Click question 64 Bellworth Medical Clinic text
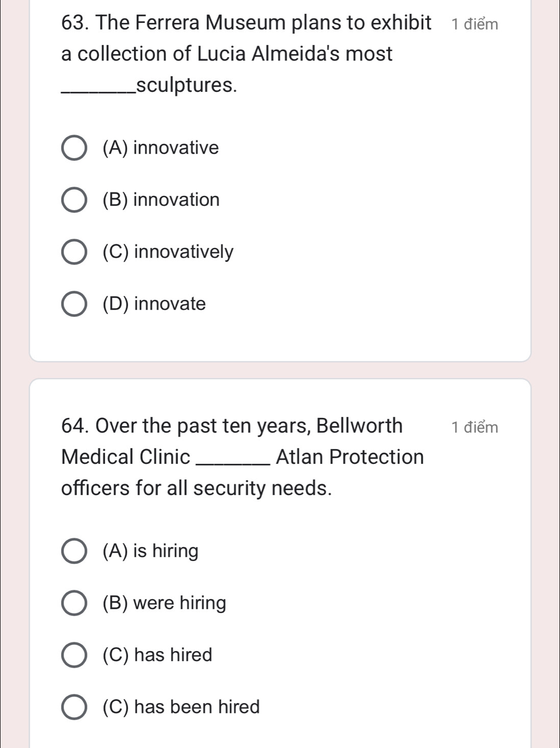 click(x=243, y=457)
